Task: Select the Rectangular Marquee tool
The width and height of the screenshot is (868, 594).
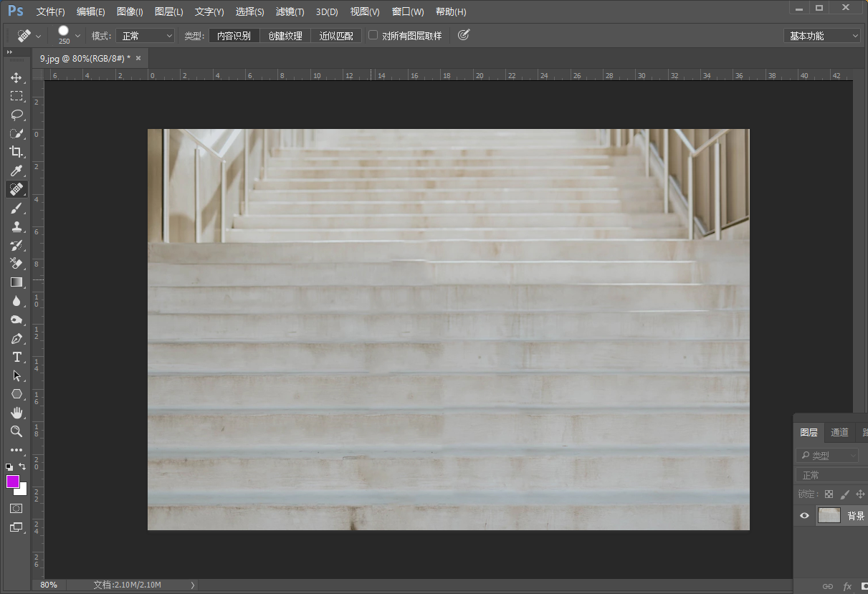Action: click(x=16, y=96)
